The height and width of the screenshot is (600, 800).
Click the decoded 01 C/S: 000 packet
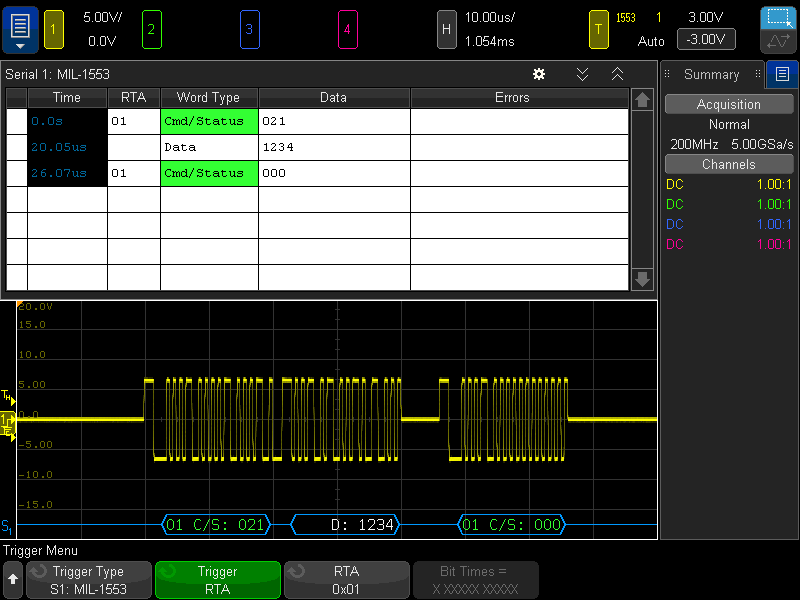pos(512,524)
